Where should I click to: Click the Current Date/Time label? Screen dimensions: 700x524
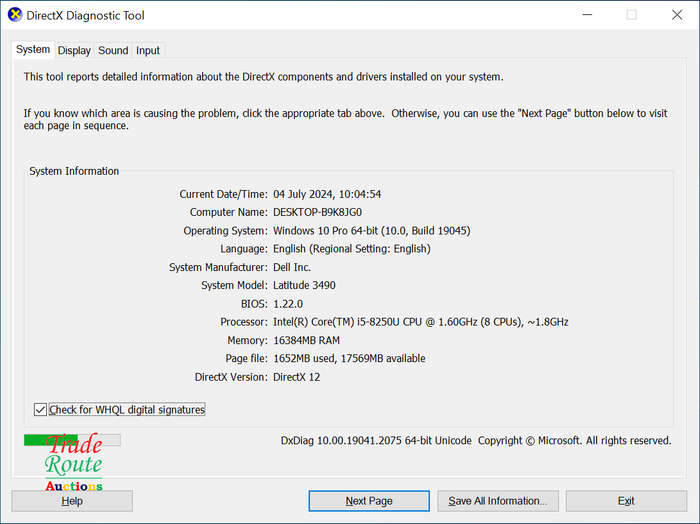click(x=223, y=194)
